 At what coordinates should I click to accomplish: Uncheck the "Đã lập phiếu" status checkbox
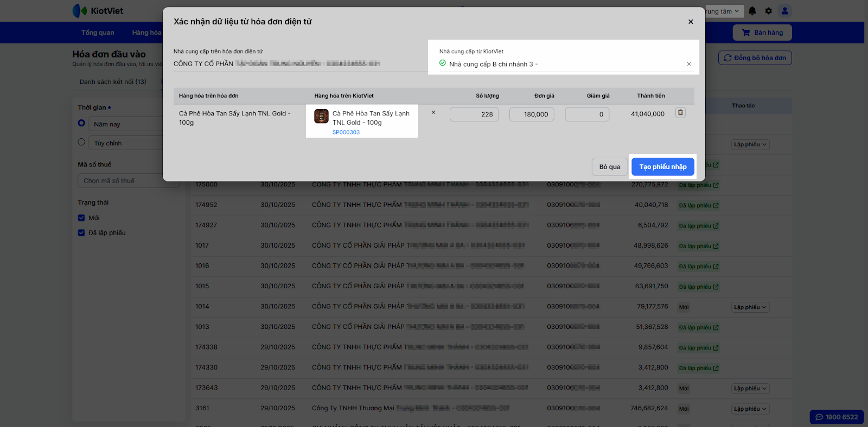pyautogui.click(x=81, y=233)
